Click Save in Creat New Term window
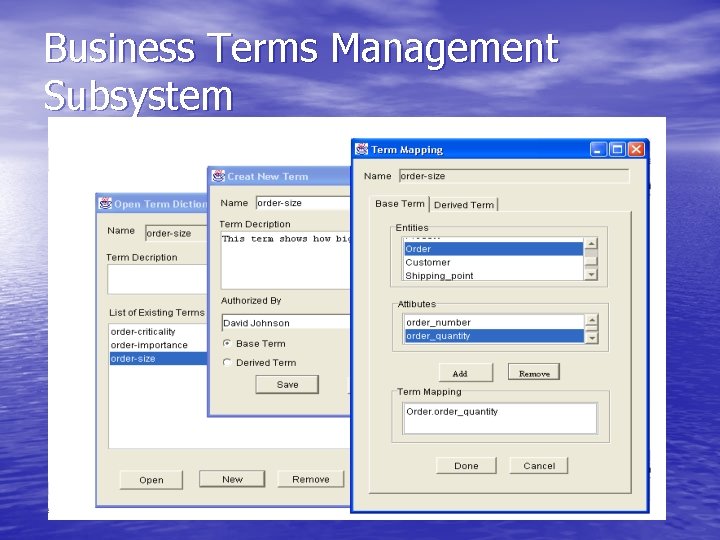Image resolution: width=720 pixels, height=540 pixels. click(287, 385)
